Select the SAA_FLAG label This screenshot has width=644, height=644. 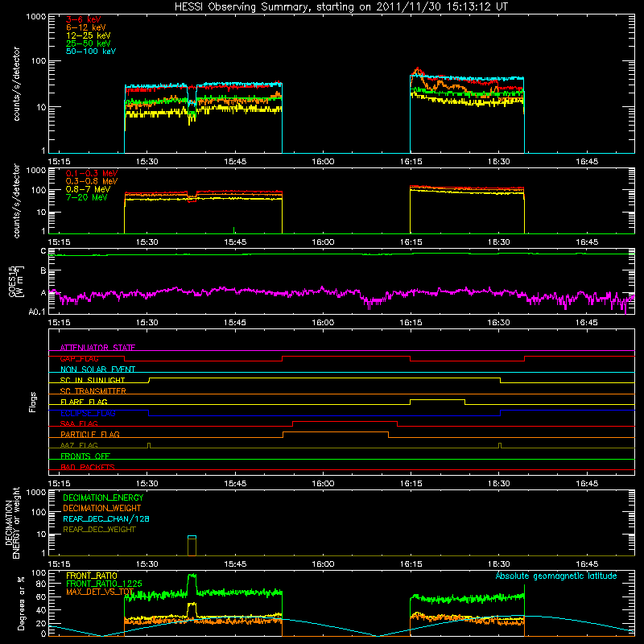[79, 423]
